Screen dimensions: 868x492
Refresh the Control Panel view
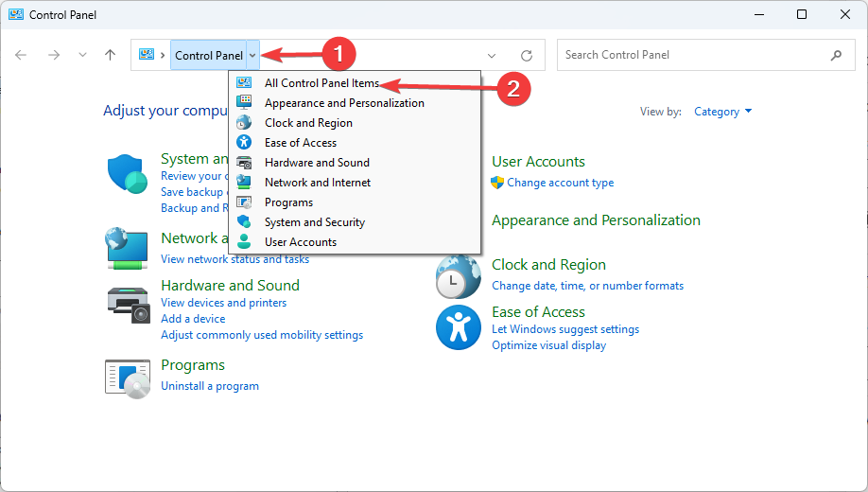pos(527,56)
